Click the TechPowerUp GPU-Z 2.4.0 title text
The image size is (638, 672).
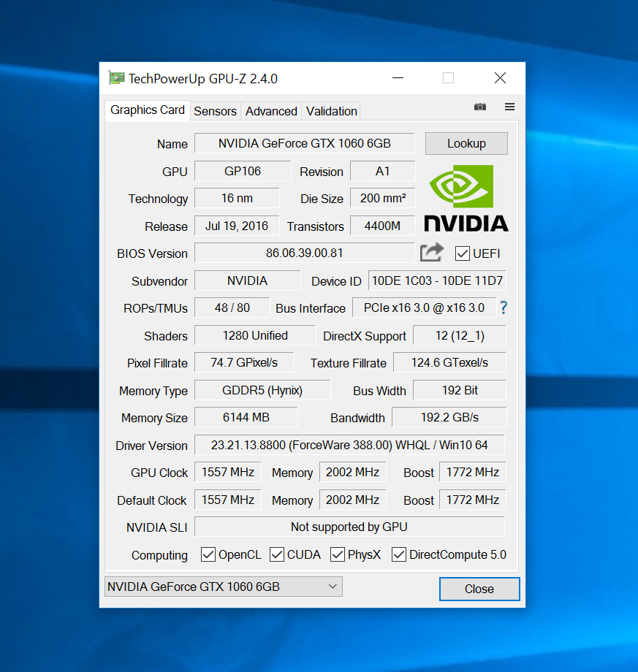[x=203, y=79]
